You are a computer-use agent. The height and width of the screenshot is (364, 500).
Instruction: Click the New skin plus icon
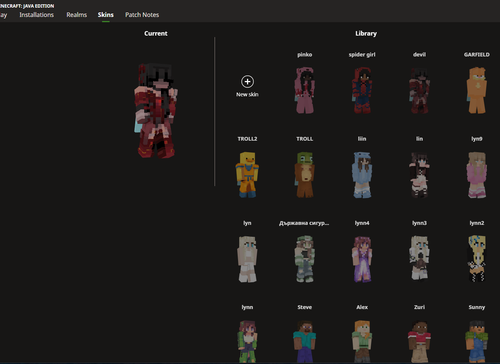(x=247, y=81)
